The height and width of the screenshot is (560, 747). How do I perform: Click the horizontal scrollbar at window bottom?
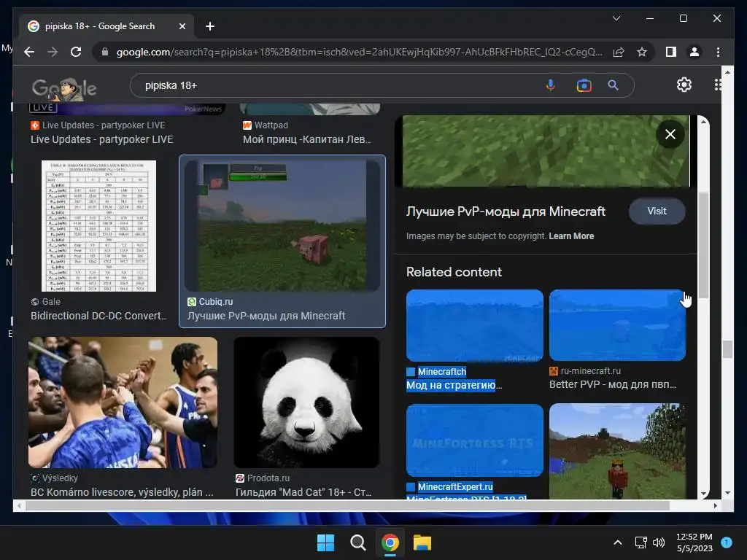tap(348, 505)
